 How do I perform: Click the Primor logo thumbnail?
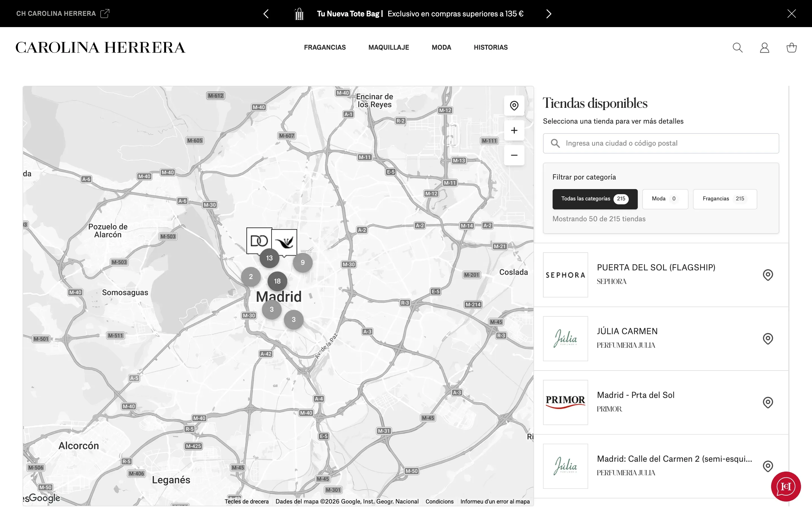coord(565,402)
